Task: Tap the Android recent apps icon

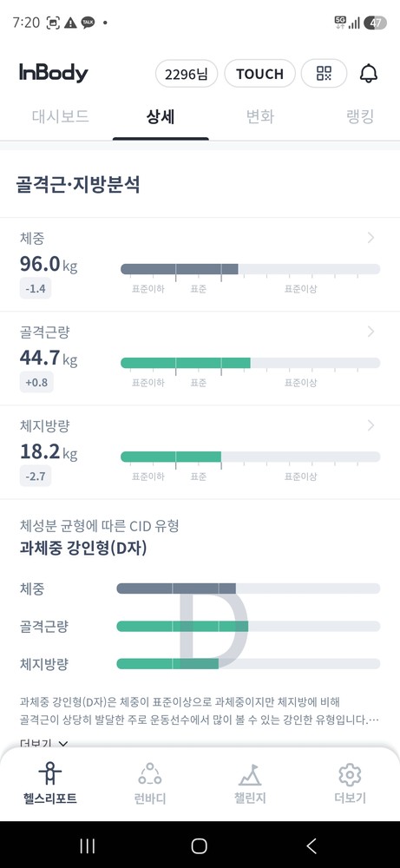Action: (x=88, y=845)
